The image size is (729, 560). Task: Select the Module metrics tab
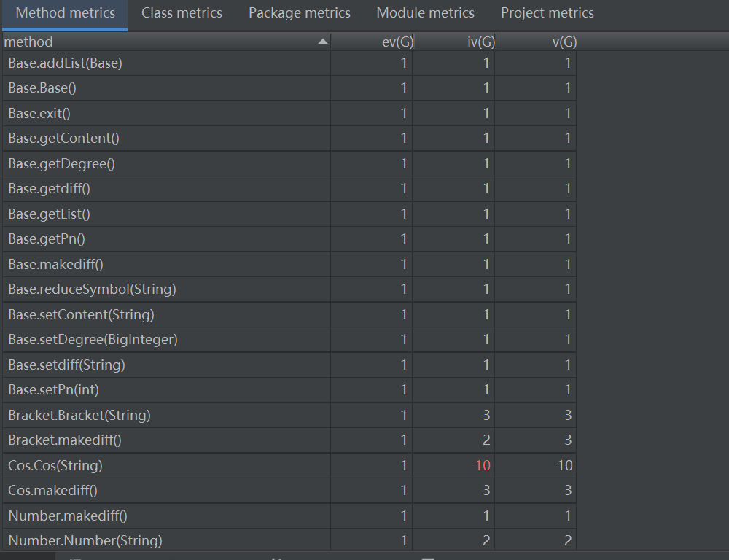pos(425,13)
